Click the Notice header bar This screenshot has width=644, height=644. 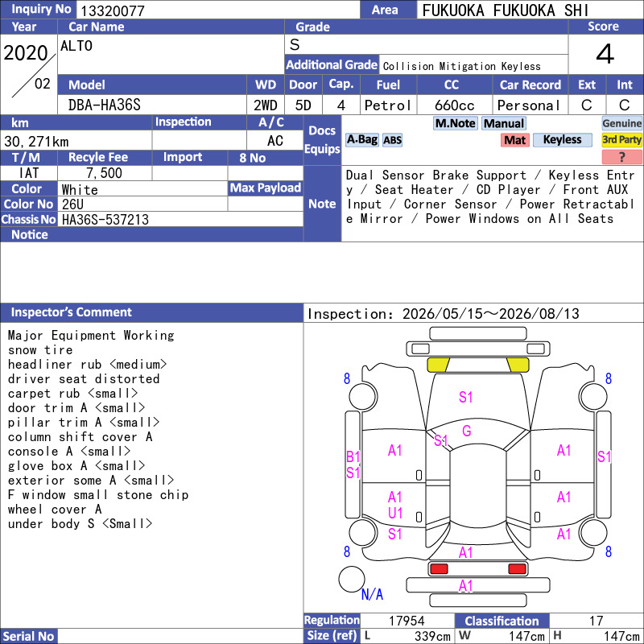point(152,234)
